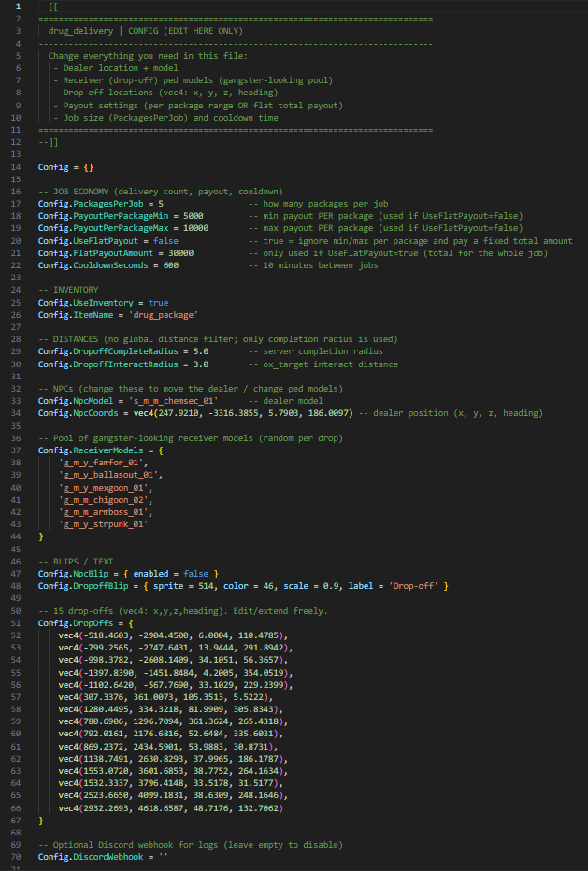Image resolution: width=588 pixels, height=871 pixels.
Task: Click the '-- 15 drop-offs' comment line
Action: tap(183, 611)
